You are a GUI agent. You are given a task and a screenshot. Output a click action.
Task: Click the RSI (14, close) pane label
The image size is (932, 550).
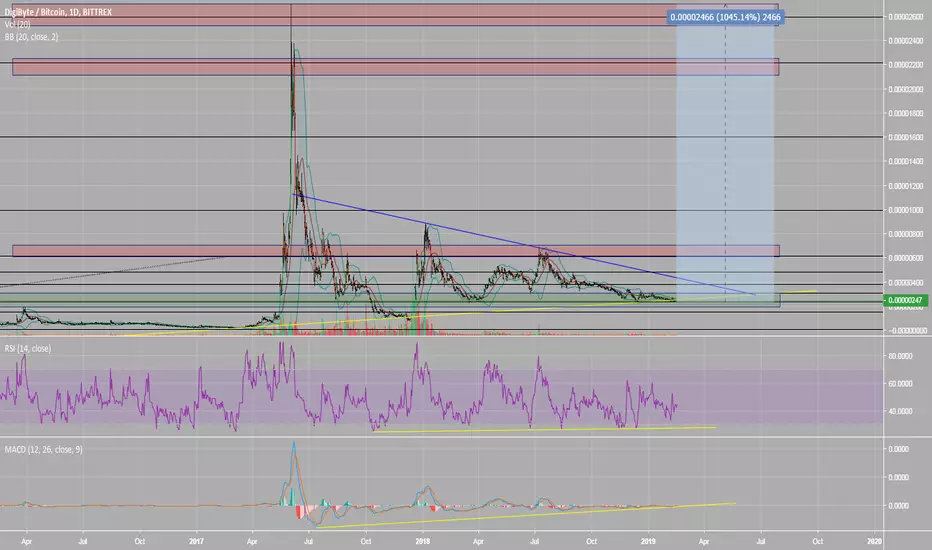click(x=28, y=348)
